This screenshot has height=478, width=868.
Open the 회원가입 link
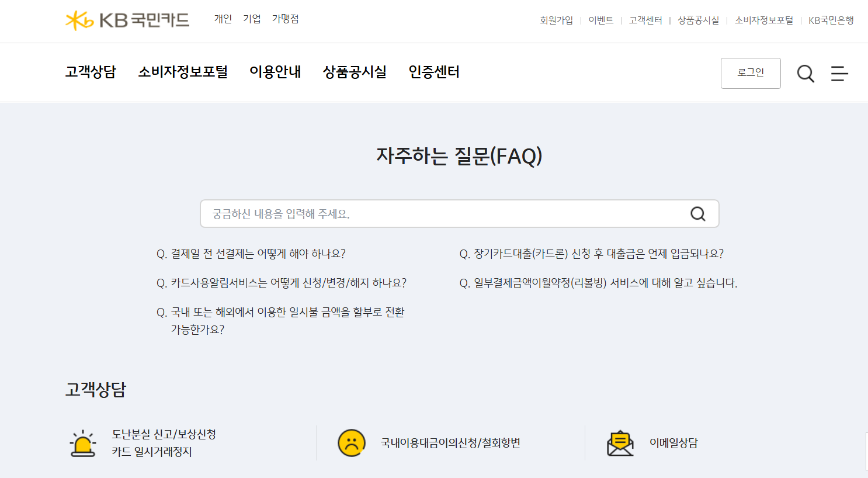point(556,19)
